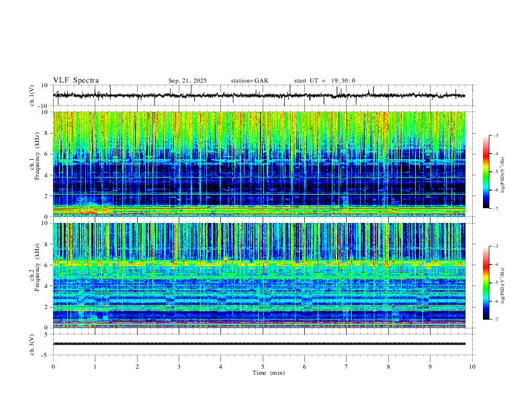
Task: Click the ch.1 voltage waveform trace
Action: pyautogui.click(x=259, y=95)
